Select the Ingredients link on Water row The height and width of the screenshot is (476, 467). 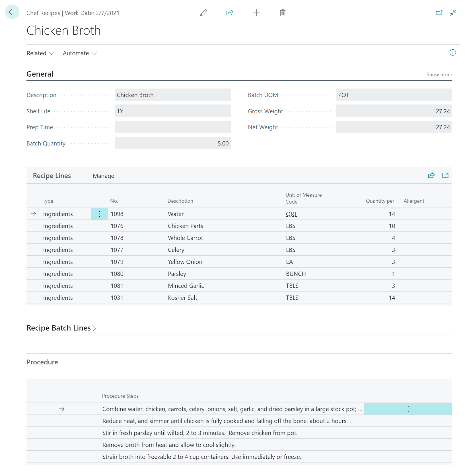[x=58, y=214]
